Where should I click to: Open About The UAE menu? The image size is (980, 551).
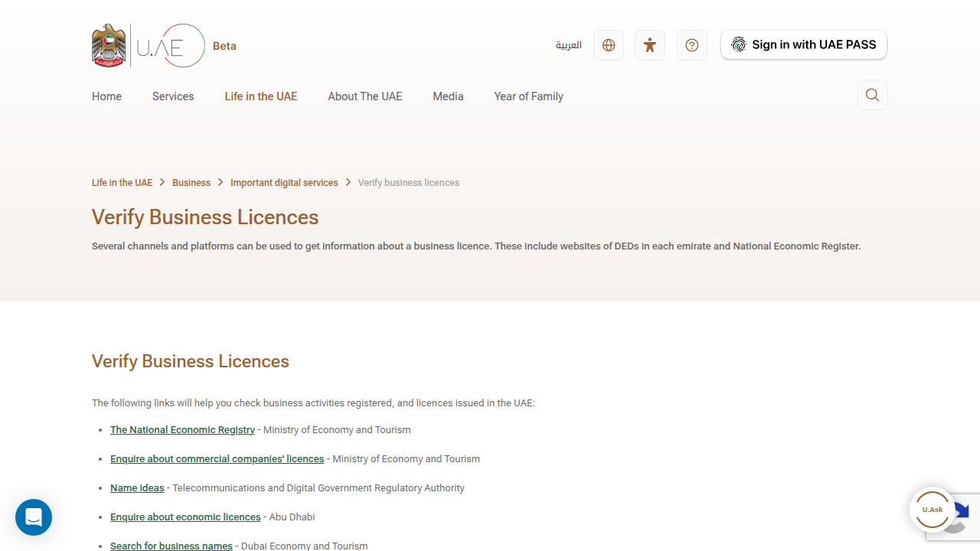(x=365, y=96)
